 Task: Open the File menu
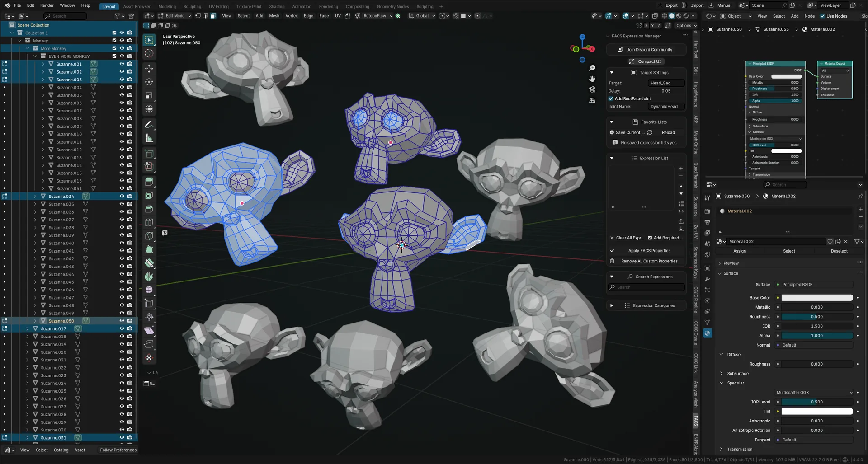pyautogui.click(x=17, y=5)
